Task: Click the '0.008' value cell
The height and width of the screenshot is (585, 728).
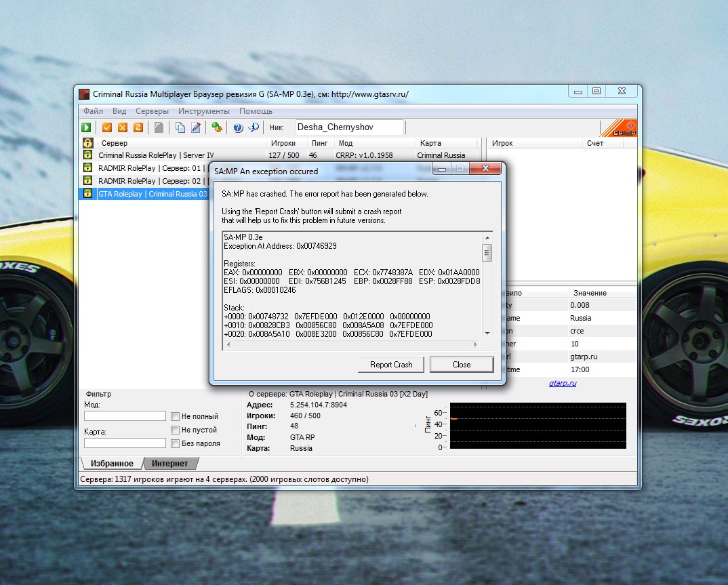Action: point(580,305)
